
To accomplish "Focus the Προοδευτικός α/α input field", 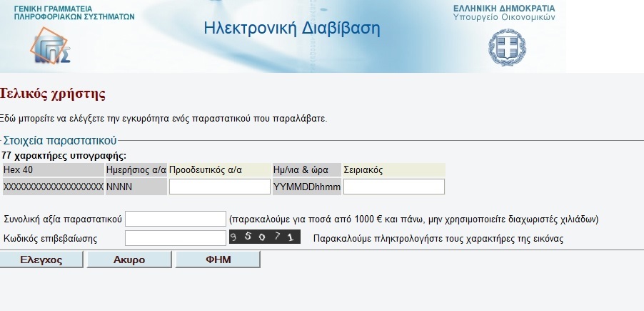I will tap(219, 187).
